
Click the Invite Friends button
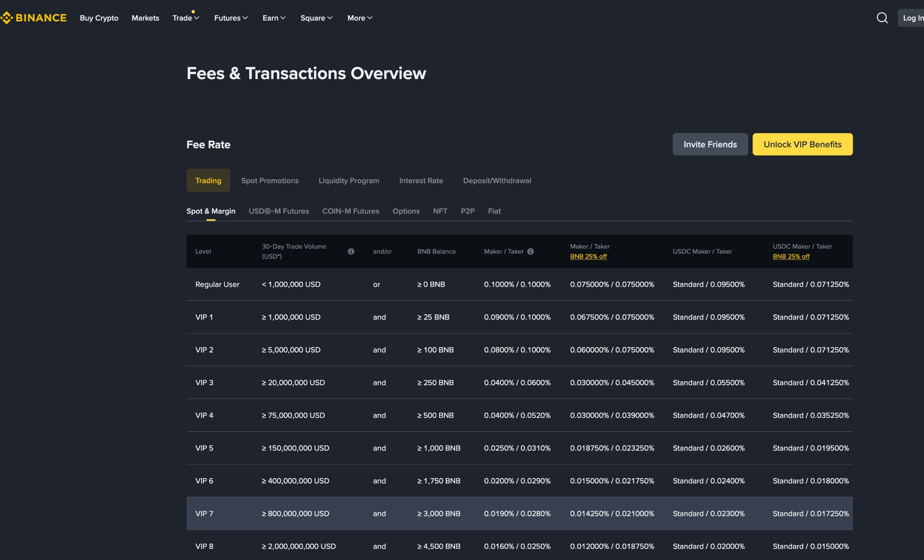(x=710, y=144)
